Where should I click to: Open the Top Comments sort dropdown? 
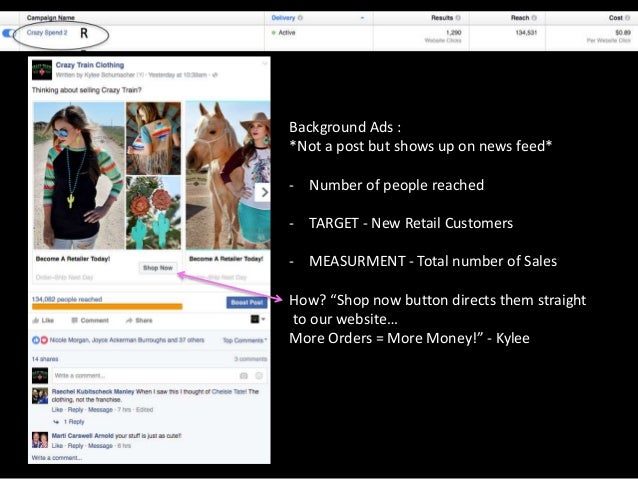(x=245, y=340)
